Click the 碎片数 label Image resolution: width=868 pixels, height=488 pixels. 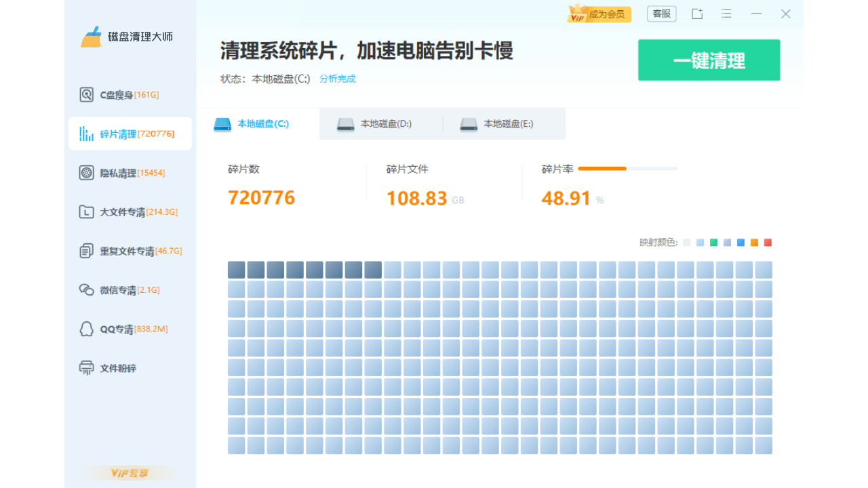(x=243, y=169)
